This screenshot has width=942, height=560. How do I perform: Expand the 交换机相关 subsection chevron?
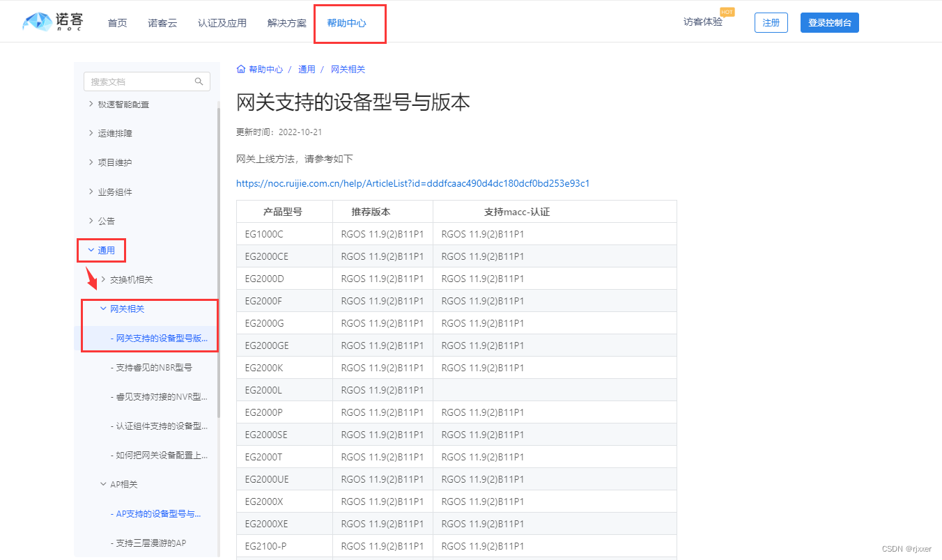(x=103, y=279)
